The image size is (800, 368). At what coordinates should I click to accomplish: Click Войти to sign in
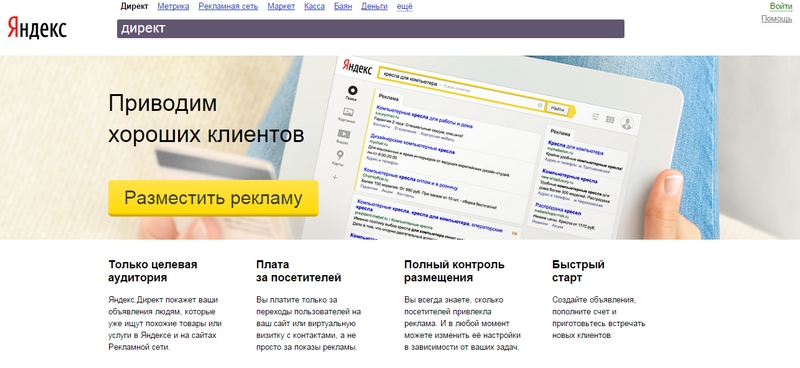(x=781, y=6)
